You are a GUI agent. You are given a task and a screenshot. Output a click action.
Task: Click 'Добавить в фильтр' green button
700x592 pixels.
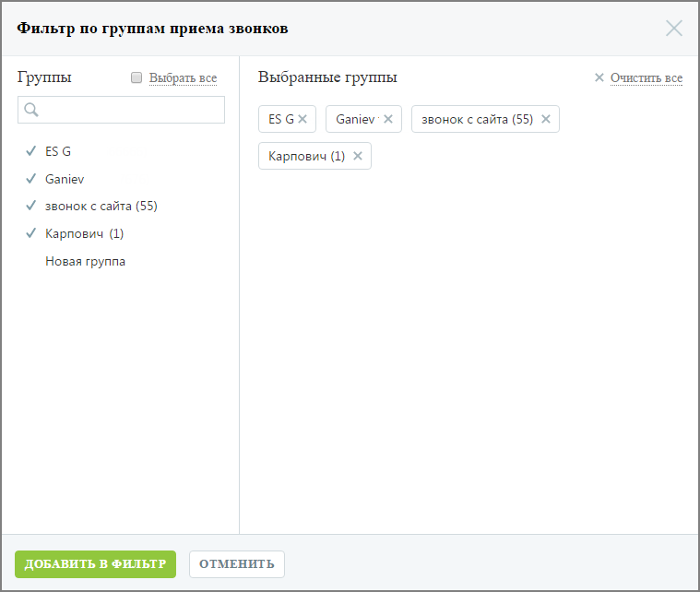pos(96,563)
